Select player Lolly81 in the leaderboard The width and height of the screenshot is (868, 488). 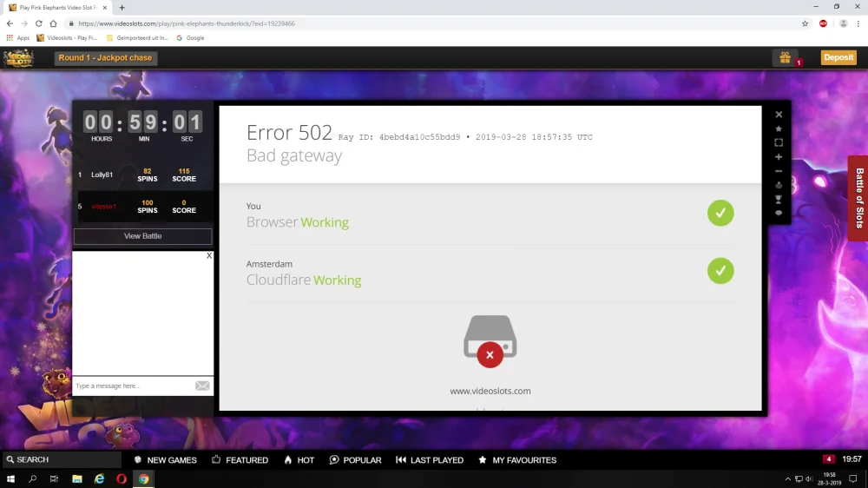(x=102, y=175)
